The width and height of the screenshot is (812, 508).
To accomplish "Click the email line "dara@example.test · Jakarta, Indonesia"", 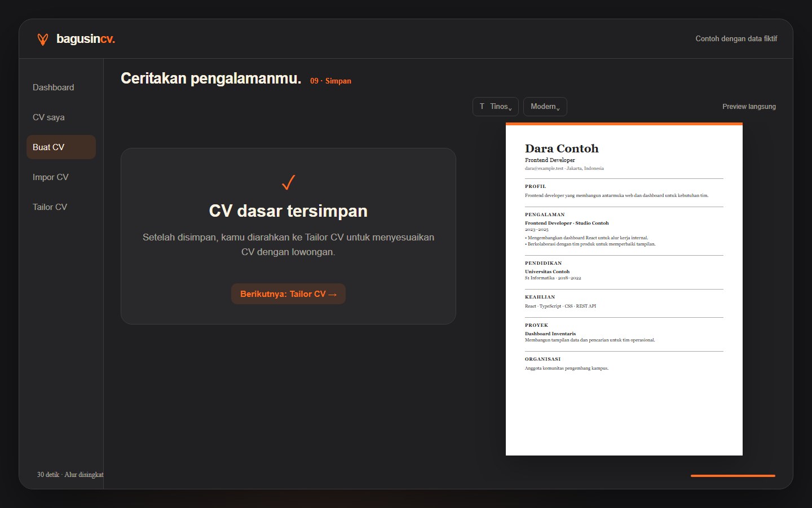I will [564, 168].
